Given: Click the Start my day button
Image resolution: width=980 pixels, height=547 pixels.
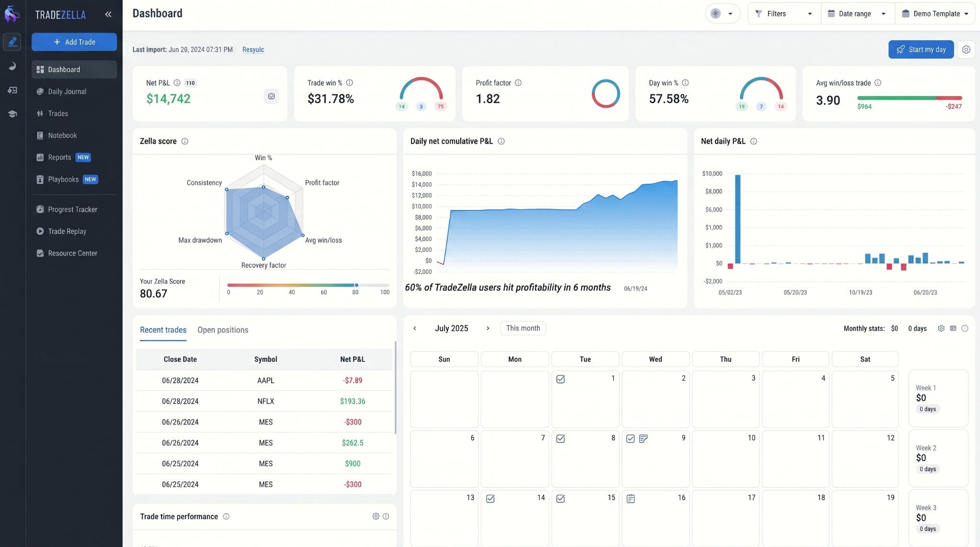Looking at the screenshot, I should [921, 49].
